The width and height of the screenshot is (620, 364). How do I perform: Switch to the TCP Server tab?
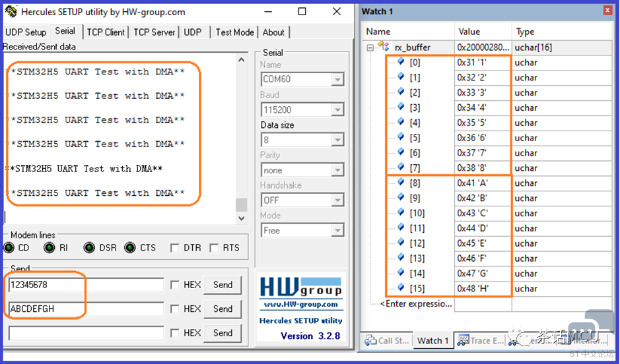[155, 32]
